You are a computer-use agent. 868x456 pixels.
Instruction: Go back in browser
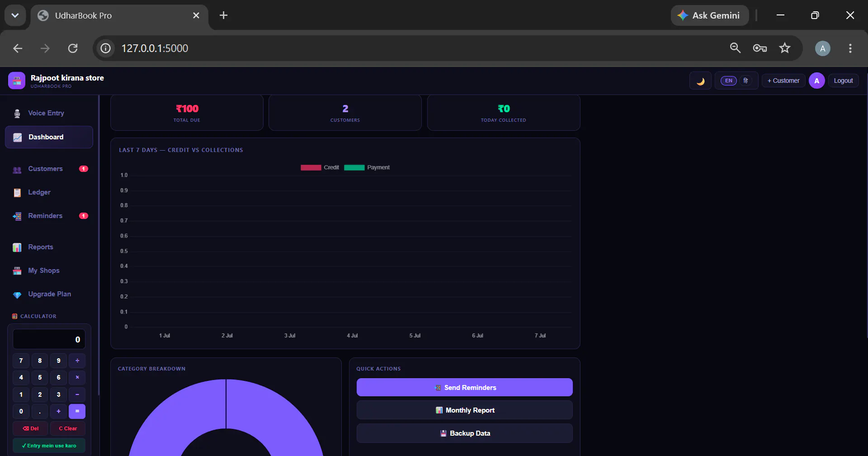point(18,48)
